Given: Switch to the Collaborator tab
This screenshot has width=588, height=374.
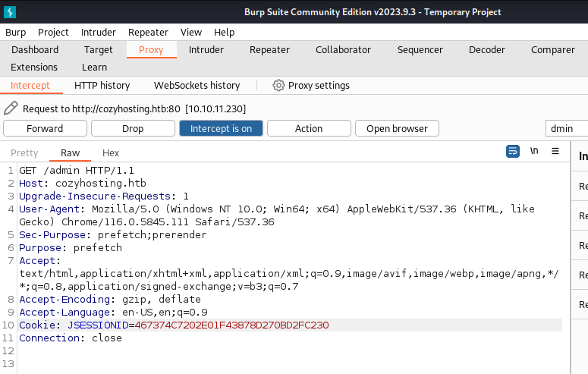Looking at the screenshot, I should click(343, 50).
